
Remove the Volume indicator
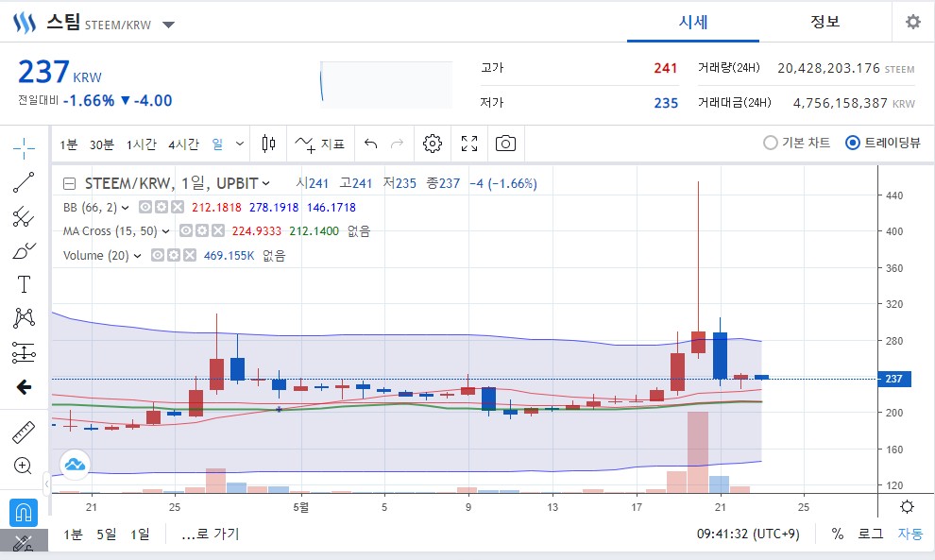click(190, 255)
